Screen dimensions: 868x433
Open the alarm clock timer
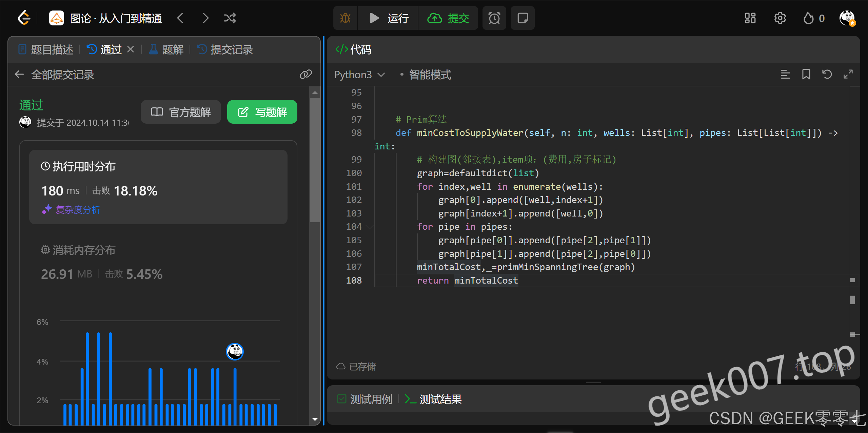[494, 18]
